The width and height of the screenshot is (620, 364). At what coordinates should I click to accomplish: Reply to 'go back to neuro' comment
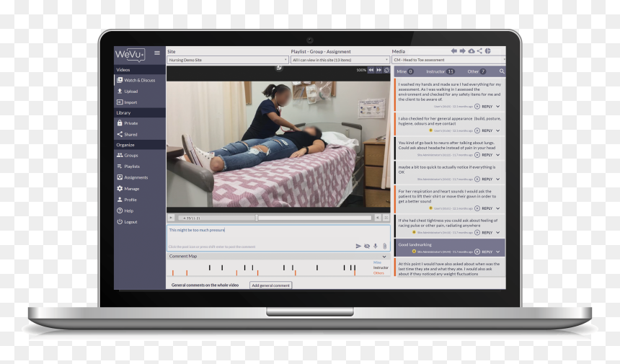point(487,155)
